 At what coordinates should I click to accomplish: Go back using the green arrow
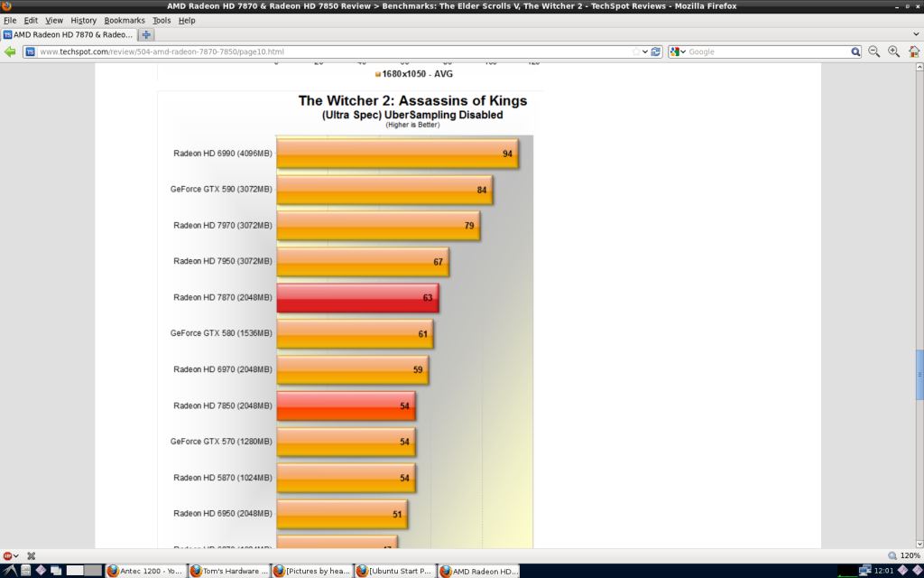pos(9,51)
